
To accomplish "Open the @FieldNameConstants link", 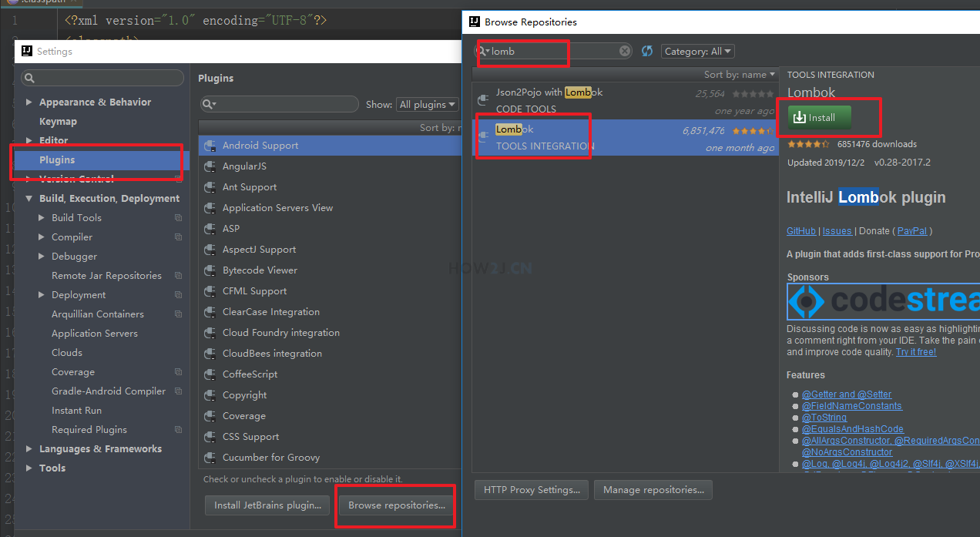I will 852,406.
